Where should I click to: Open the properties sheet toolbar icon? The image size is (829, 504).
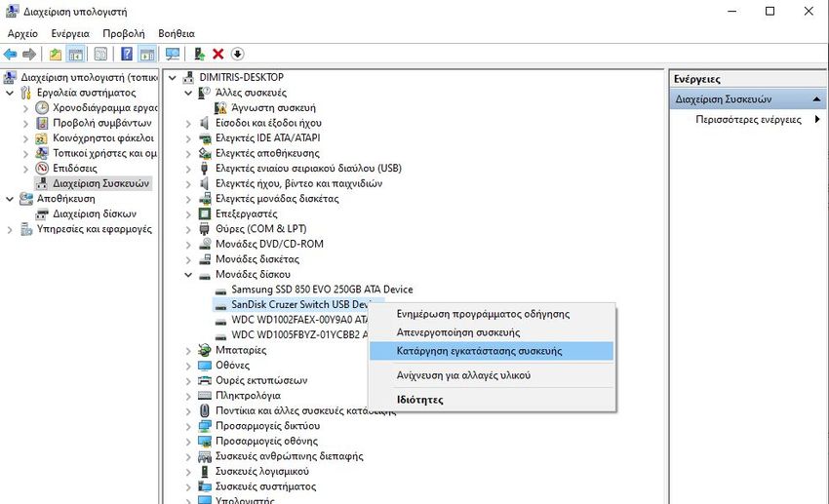pos(100,54)
